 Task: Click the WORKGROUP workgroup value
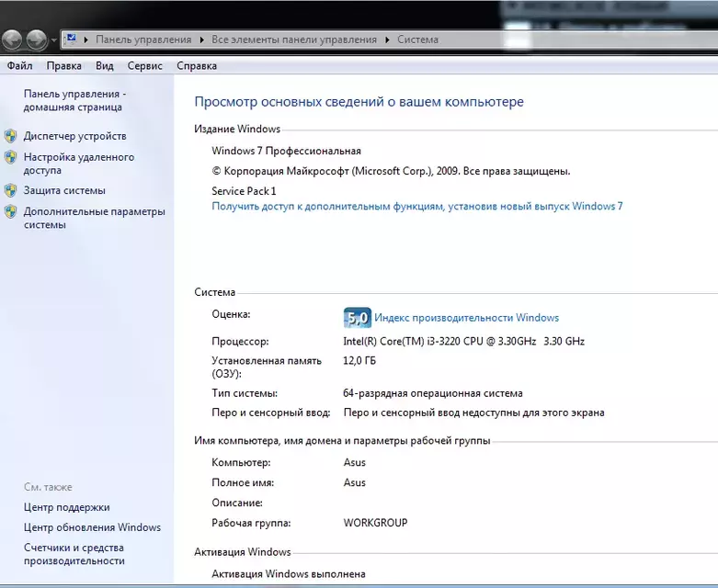click(x=375, y=523)
